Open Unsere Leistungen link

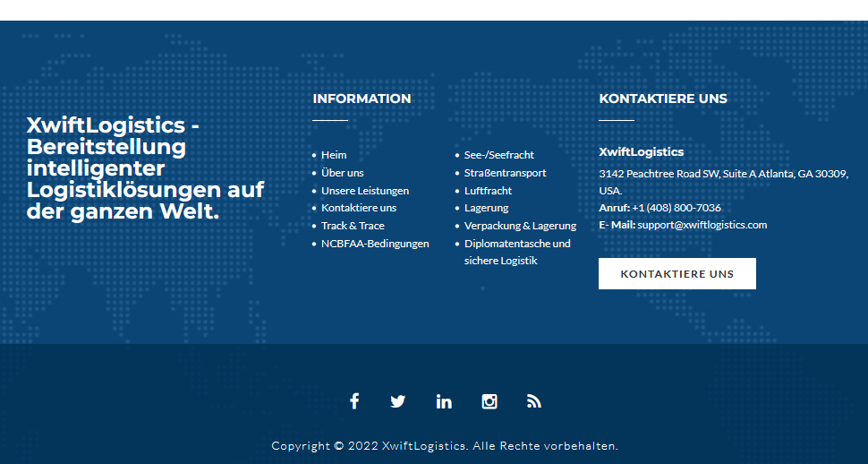tap(365, 191)
